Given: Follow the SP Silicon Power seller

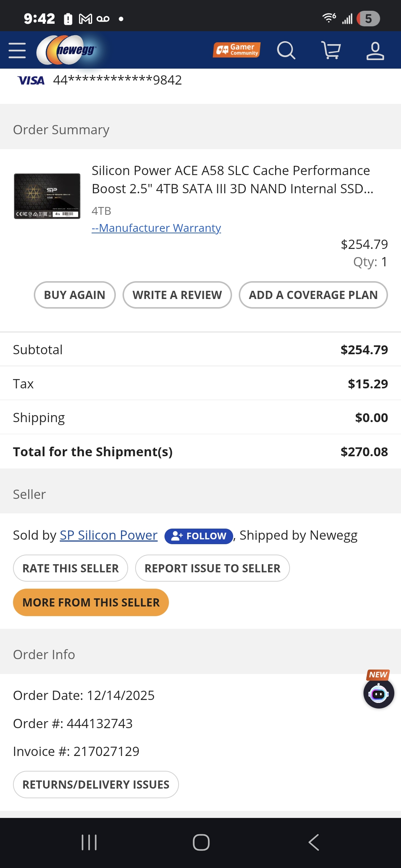Looking at the screenshot, I should (x=199, y=536).
